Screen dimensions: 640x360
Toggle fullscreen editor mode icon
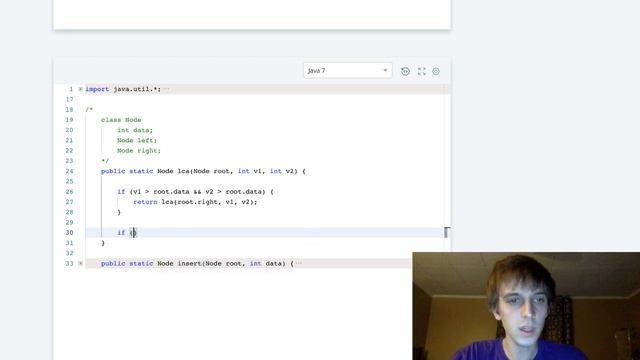[x=422, y=71]
